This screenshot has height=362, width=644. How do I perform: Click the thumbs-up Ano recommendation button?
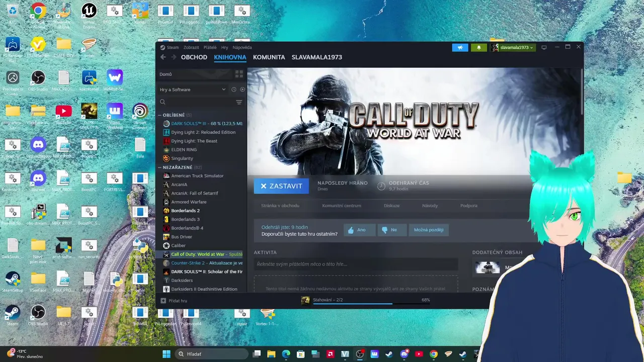[x=360, y=230]
